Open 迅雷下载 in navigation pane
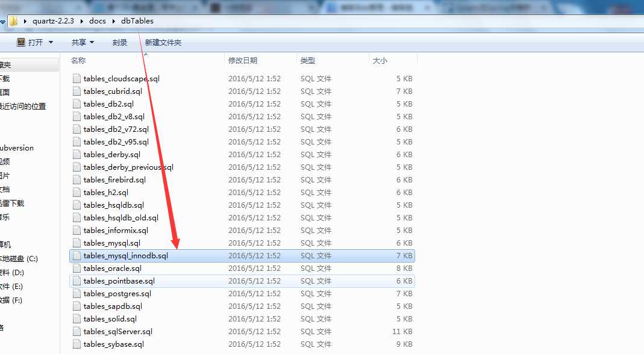The image size is (644, 354). click(12, 203)
